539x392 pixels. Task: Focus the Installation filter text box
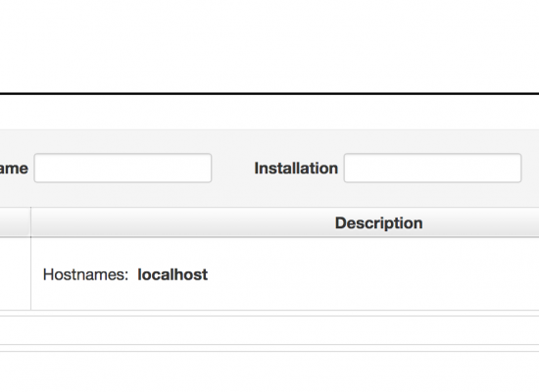coord(432,168)
